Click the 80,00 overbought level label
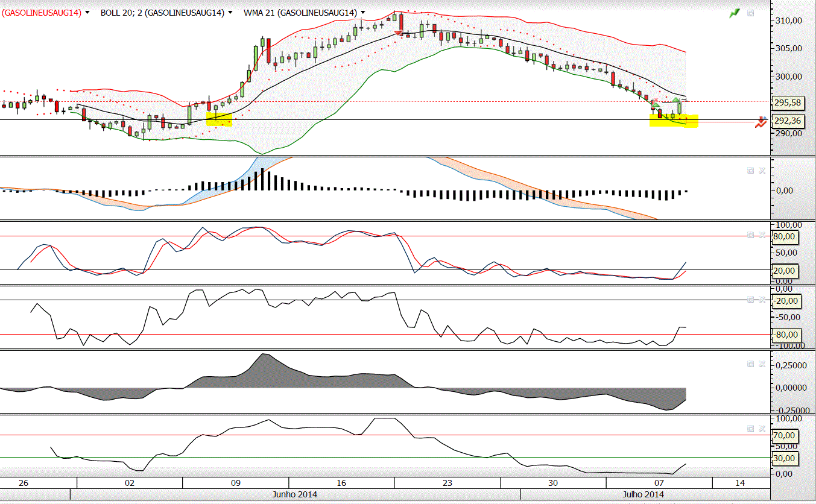The width and height of the screenshot is (816, 504). [x=784, y=236]
